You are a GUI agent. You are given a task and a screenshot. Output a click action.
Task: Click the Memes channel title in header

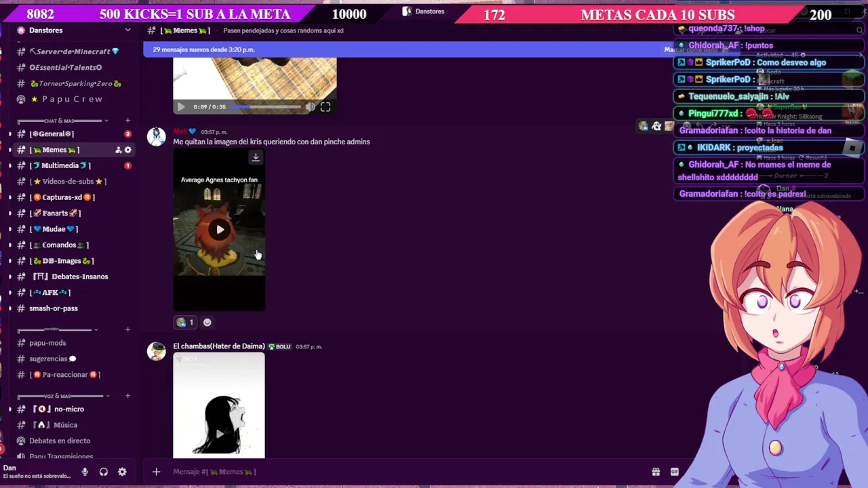[x=185, y=30]
